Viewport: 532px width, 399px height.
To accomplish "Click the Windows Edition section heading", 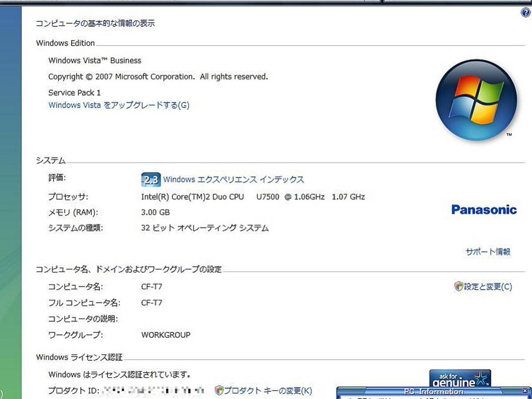I will pos(65,43).
